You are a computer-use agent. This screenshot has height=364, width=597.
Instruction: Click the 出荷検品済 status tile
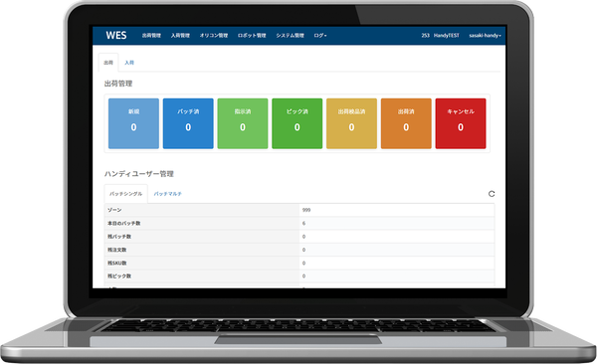click(351, 123)
